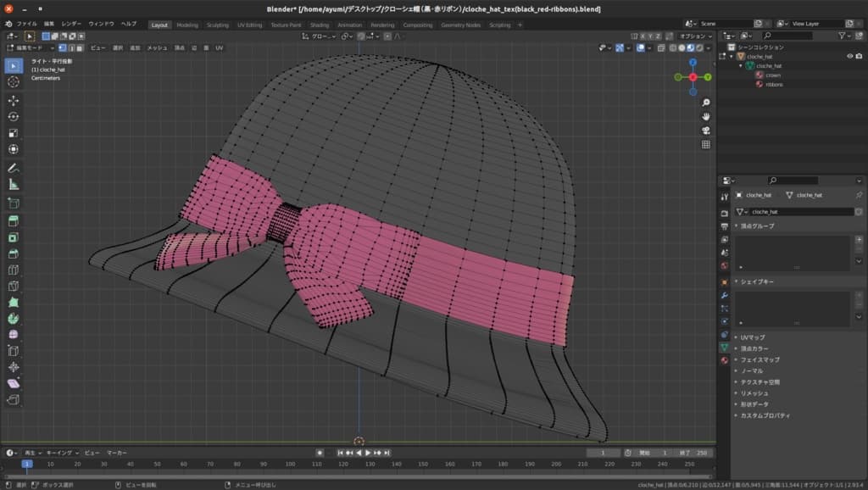Expand the UVマップ panel
The height and width of the screenshot is (490, 868).
pos(753,337)
